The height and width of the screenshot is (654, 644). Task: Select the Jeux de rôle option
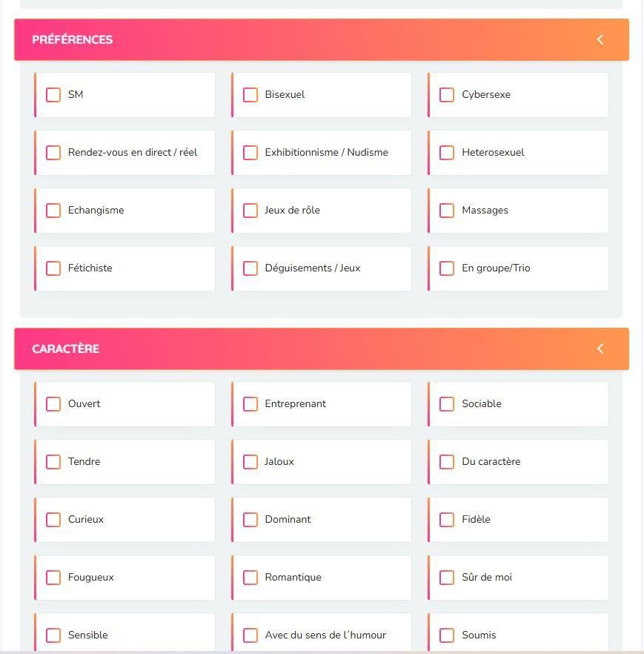pyautogui.click(x=250, y=211)
